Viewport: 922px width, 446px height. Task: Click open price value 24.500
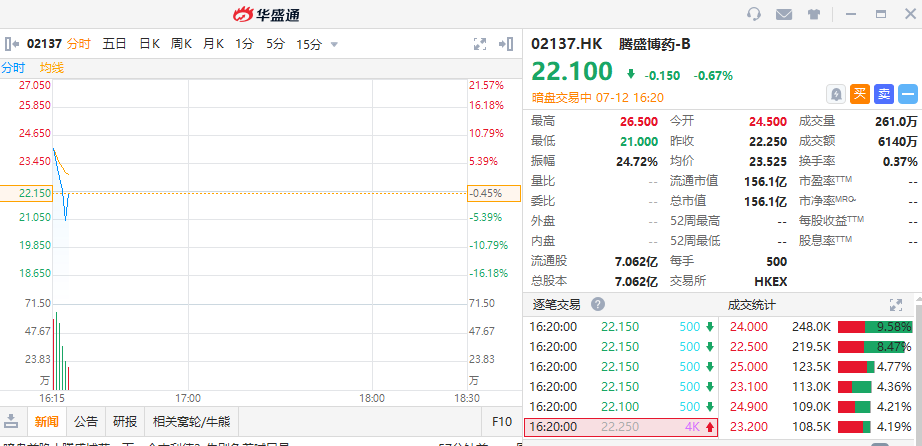click(767, 122)
